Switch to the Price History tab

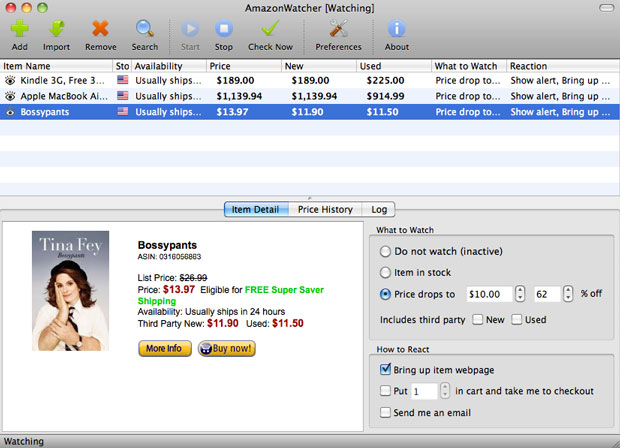click(x=325, y=210)
